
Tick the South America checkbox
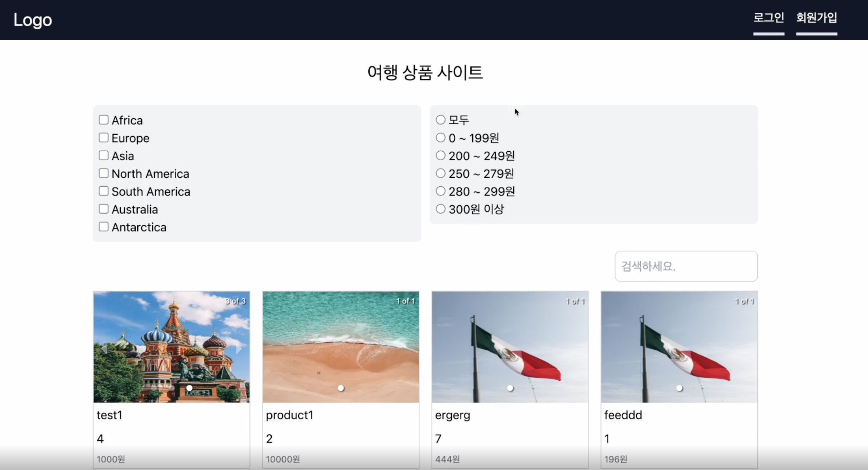coord(103,191)
